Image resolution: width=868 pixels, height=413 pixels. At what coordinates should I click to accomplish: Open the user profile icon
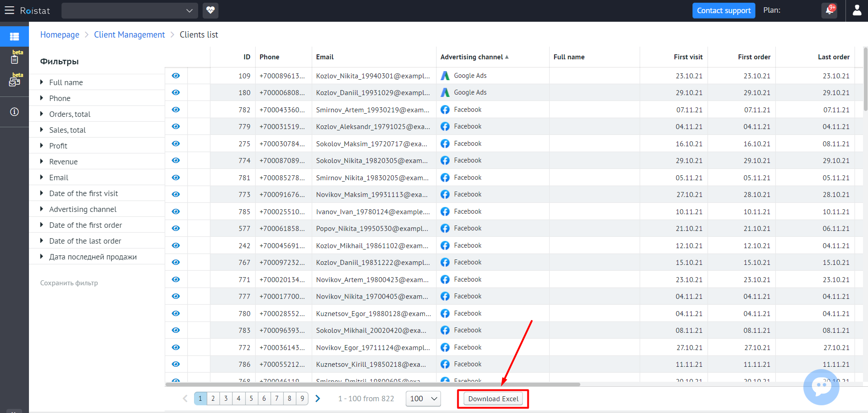click(857, 10)
